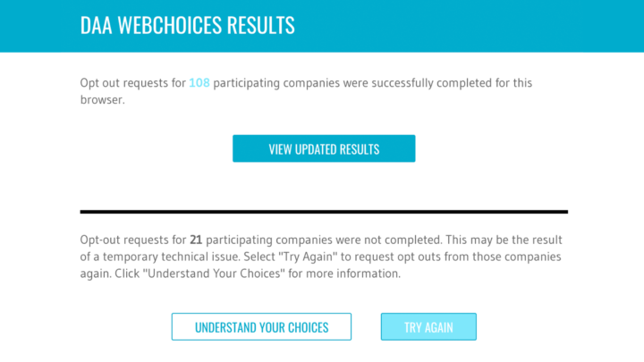This screenshot has width=644, height=362.
Task: Click the bold number 21
Action: coord(196,240)
